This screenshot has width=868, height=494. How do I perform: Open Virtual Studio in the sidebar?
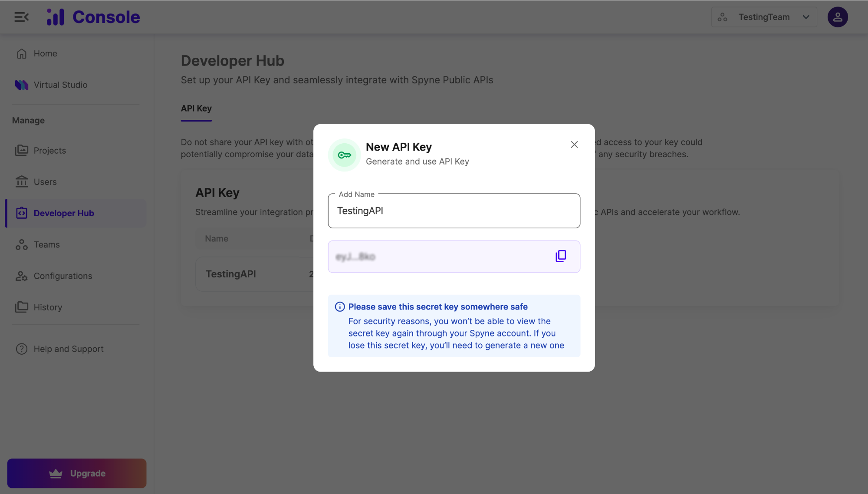60,85
